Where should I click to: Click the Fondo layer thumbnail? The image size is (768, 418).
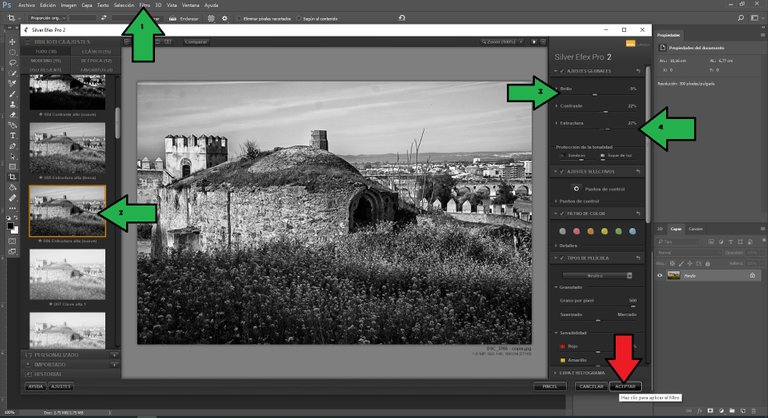(x=673, y=276)
